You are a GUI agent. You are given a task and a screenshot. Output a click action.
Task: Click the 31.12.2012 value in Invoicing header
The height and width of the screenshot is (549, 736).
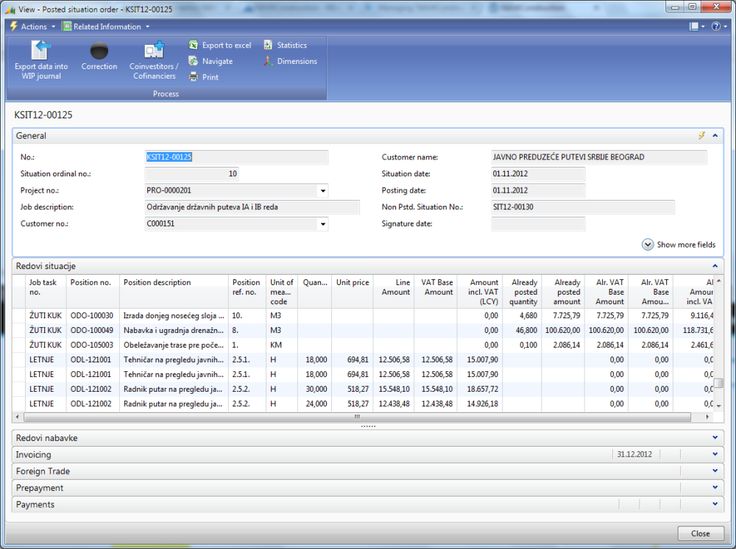tap(635, 454)
